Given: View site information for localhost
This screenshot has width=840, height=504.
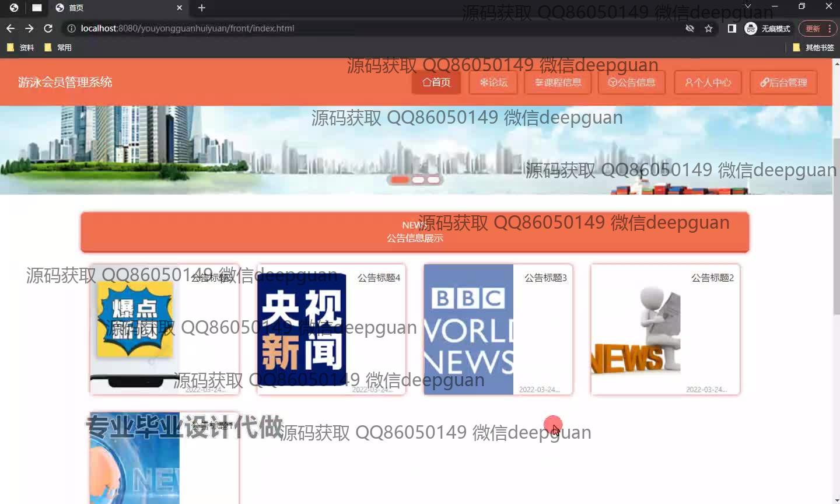Looking at the screenshot, I should pyautogui.click(x=71, y=28).
